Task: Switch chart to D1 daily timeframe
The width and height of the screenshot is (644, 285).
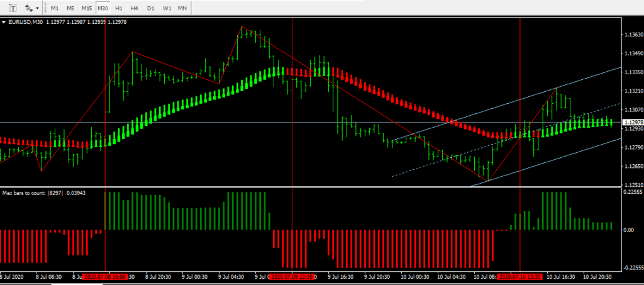Action: 150,8
